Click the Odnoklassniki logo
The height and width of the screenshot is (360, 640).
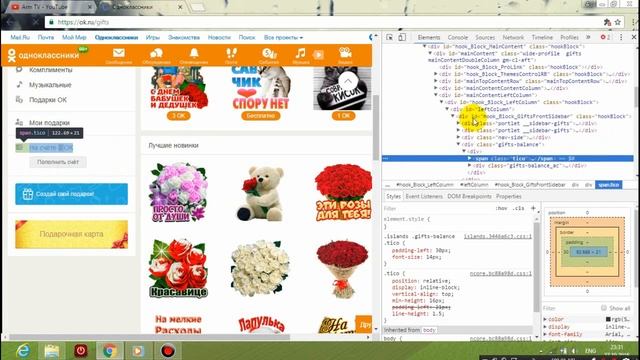tap(43, 55)
